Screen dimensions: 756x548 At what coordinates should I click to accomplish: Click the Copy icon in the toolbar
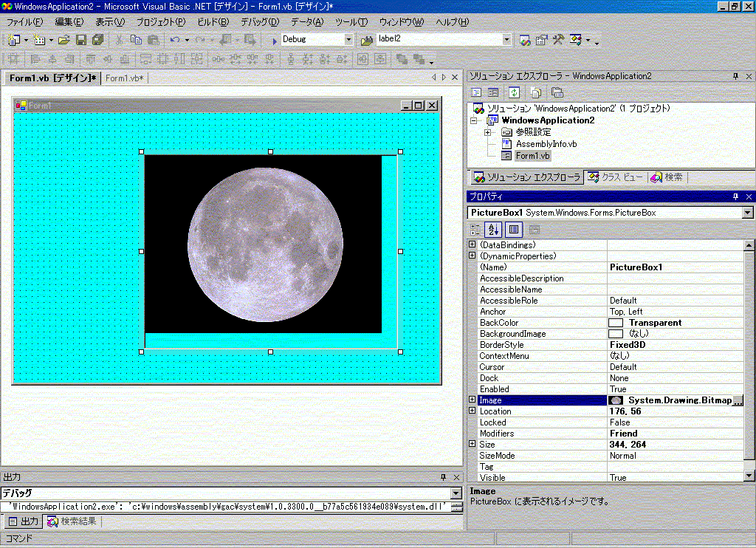point(136,40)
